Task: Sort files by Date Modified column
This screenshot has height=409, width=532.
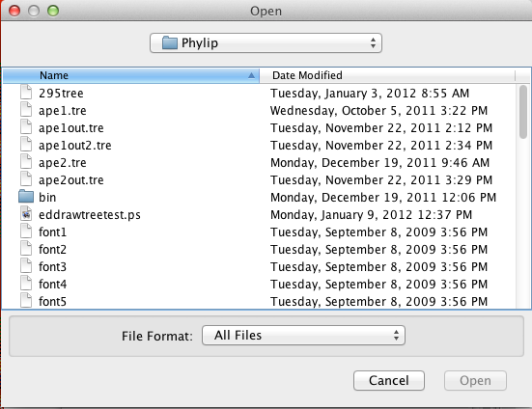Action: point(387,75)
